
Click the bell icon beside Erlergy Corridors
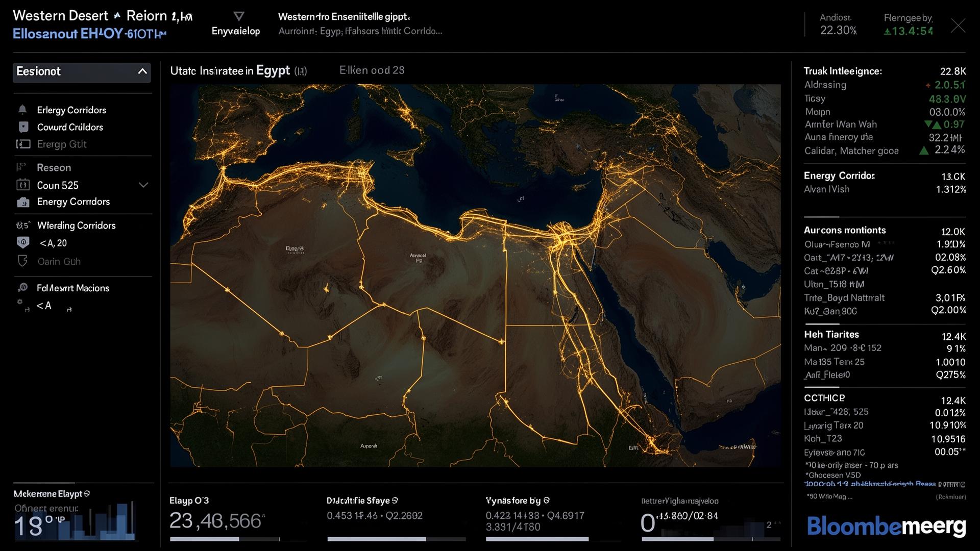(22, 110)
